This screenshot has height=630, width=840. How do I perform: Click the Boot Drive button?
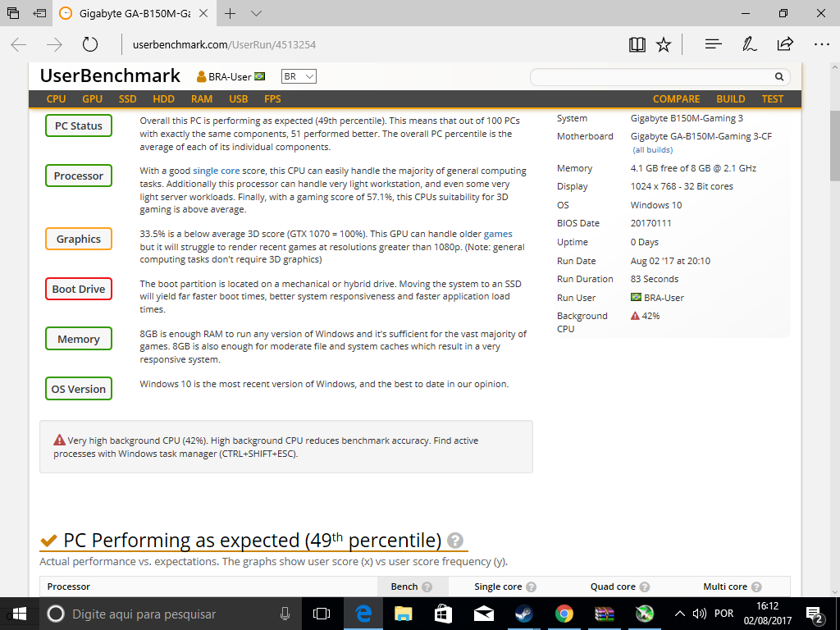tap(79, 289)
